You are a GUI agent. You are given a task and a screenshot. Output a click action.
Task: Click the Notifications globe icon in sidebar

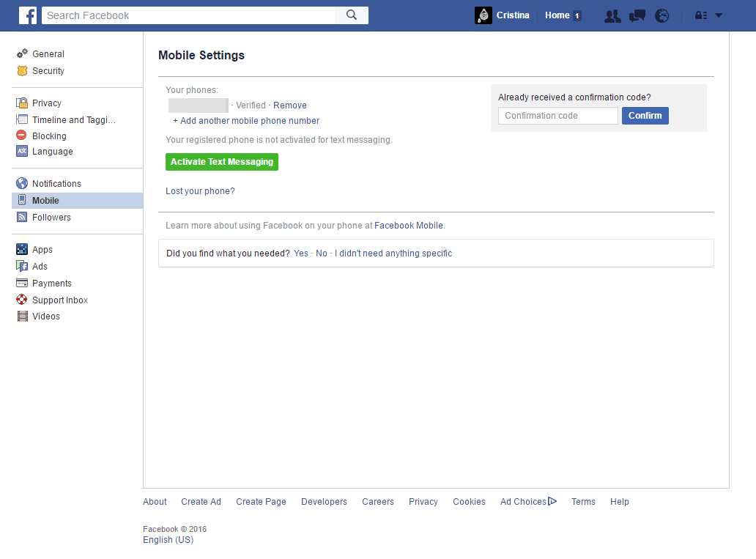pos(22,183)
